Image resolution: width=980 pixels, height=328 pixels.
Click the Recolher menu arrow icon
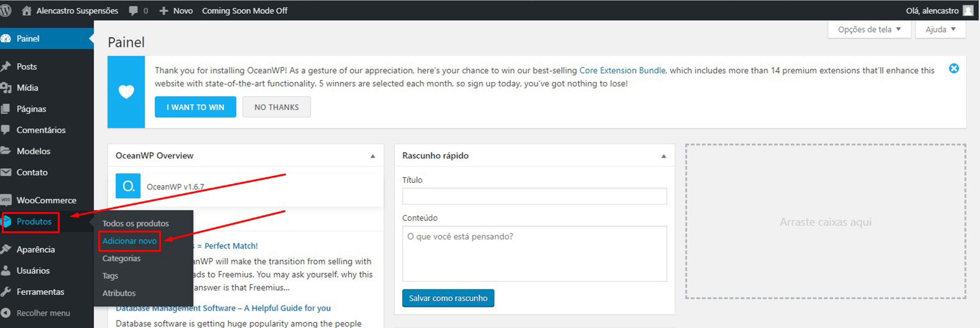[6, 313]
